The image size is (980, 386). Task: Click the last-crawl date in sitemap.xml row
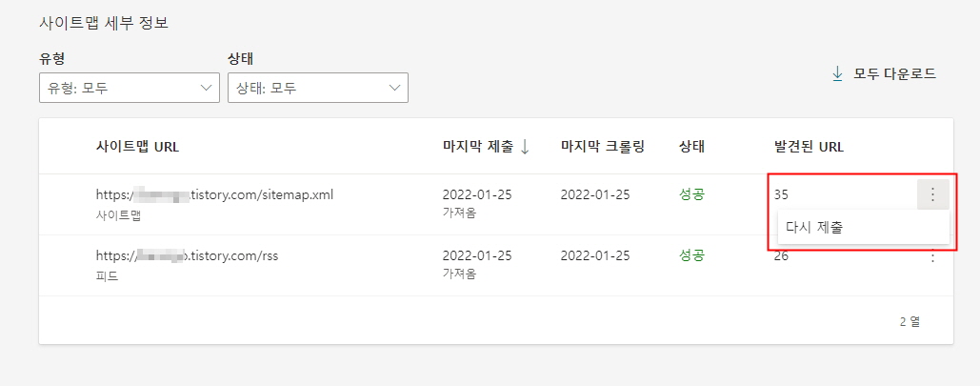point(595,194)
